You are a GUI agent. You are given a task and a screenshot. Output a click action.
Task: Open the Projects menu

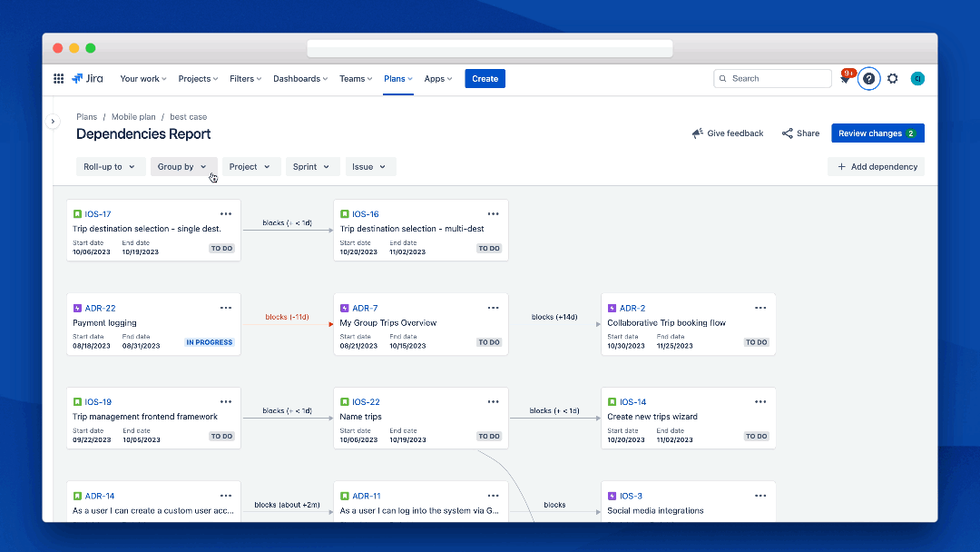coord(197,78)
